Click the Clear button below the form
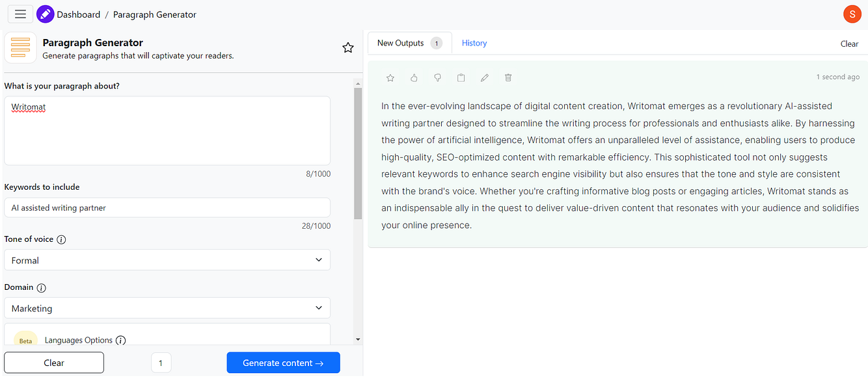868x390 pixels. (54, 363)
